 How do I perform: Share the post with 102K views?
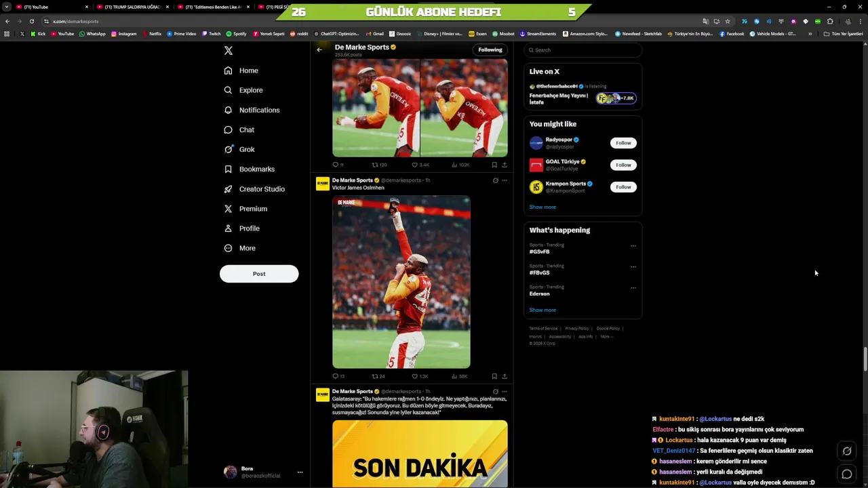(505, 165)
